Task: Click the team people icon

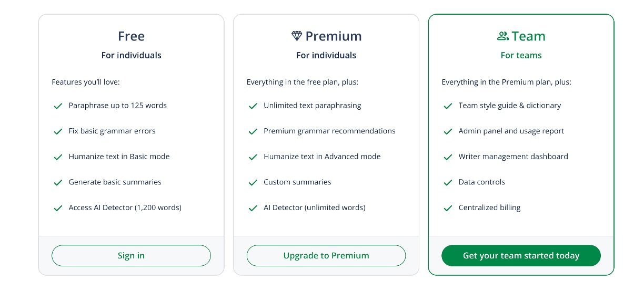Action: click(x=502, y=36)
